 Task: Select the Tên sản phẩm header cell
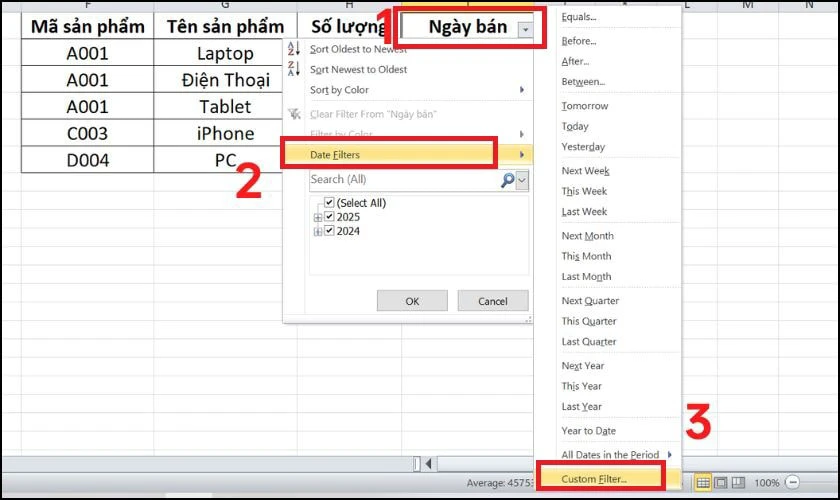tap(226, 26)
